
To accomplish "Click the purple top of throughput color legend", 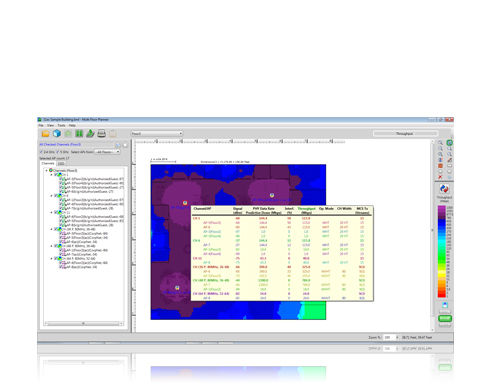I will [441, 209].
